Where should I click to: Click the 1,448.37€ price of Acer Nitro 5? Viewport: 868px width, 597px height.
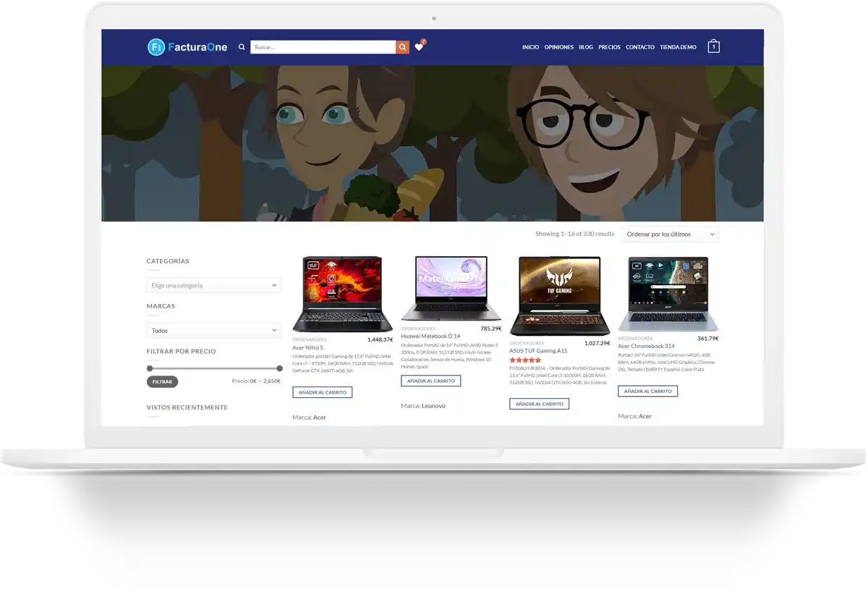380,339
